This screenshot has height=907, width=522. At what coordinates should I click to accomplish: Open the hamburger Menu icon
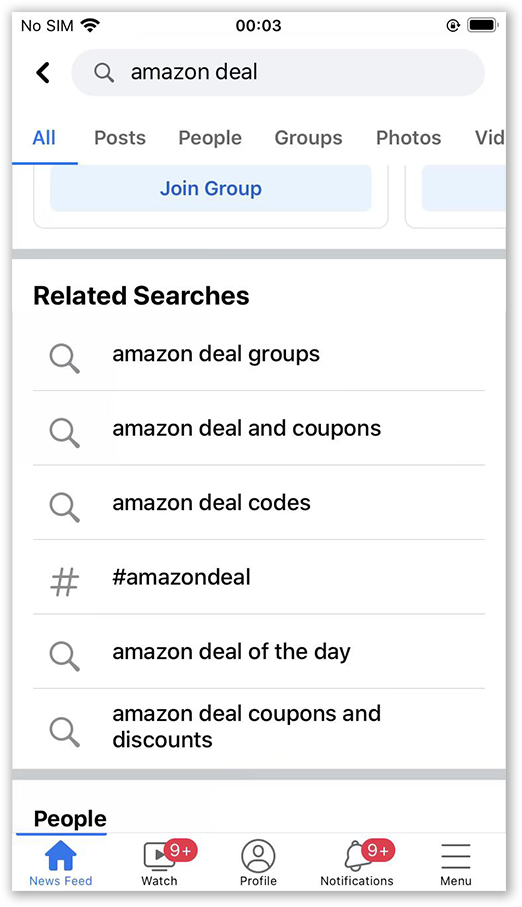tap(456, 856)
